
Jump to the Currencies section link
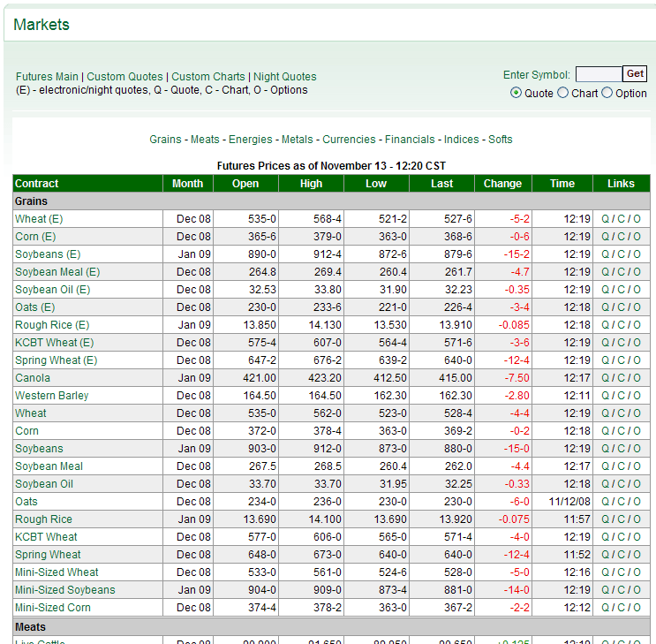click(348, 140)
